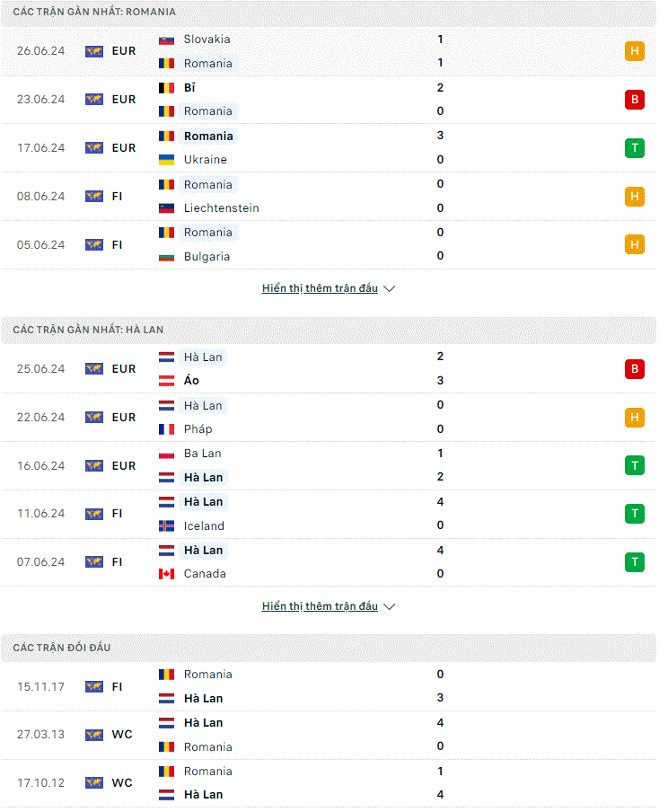
Task: Click the green T badge for Romania vs Ukraine
Action: tap(635, 148)
